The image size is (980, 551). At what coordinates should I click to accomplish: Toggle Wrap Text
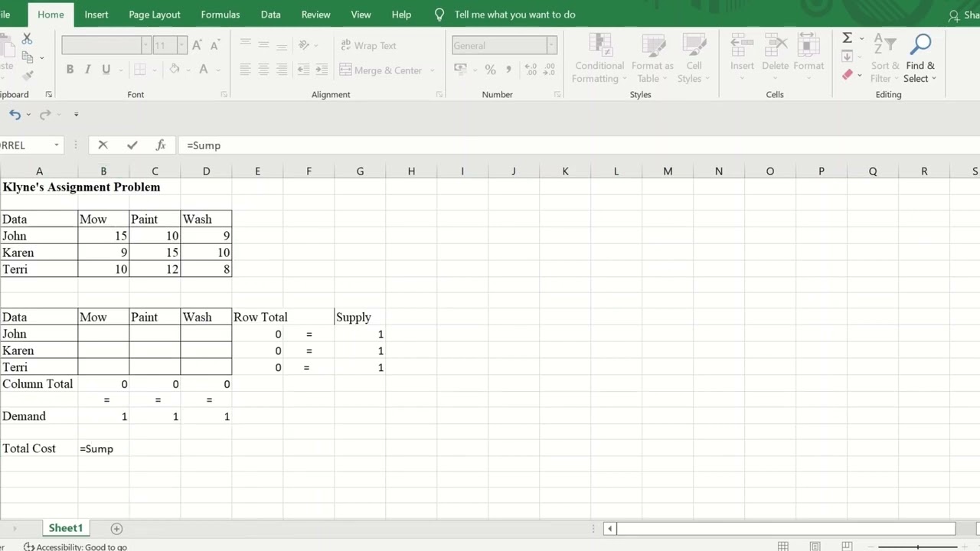coord(368,46)
